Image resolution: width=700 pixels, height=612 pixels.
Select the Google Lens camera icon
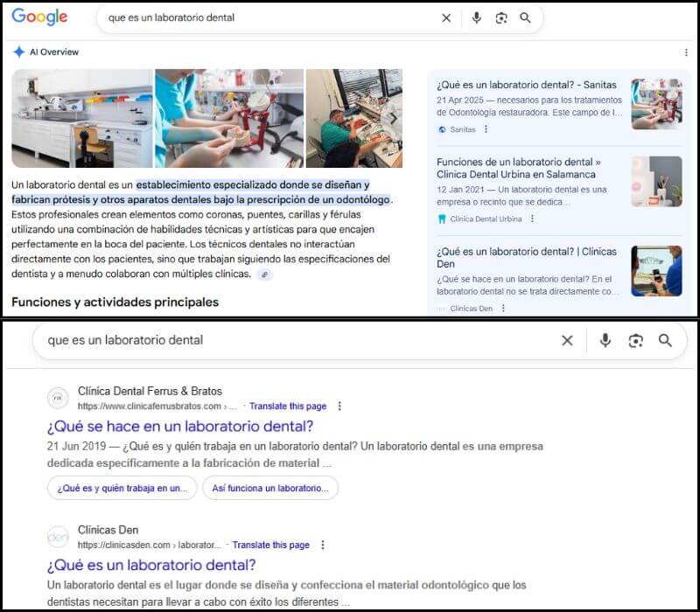point(501,17)
